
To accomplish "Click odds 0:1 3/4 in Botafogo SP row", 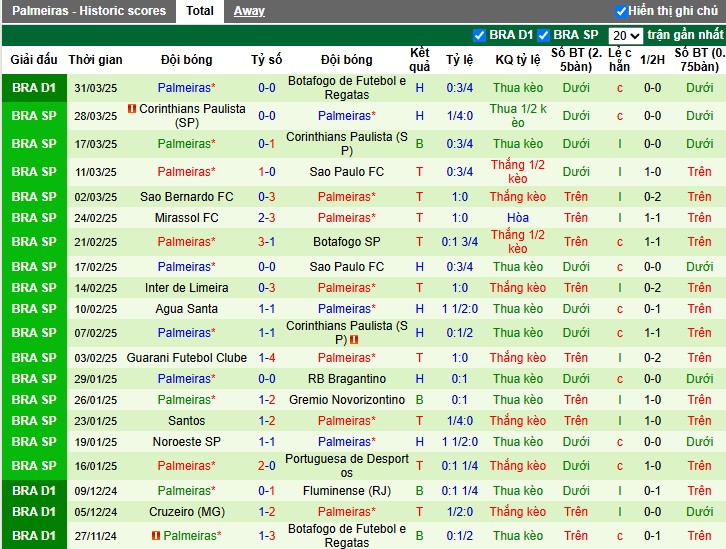I will 460,242.
